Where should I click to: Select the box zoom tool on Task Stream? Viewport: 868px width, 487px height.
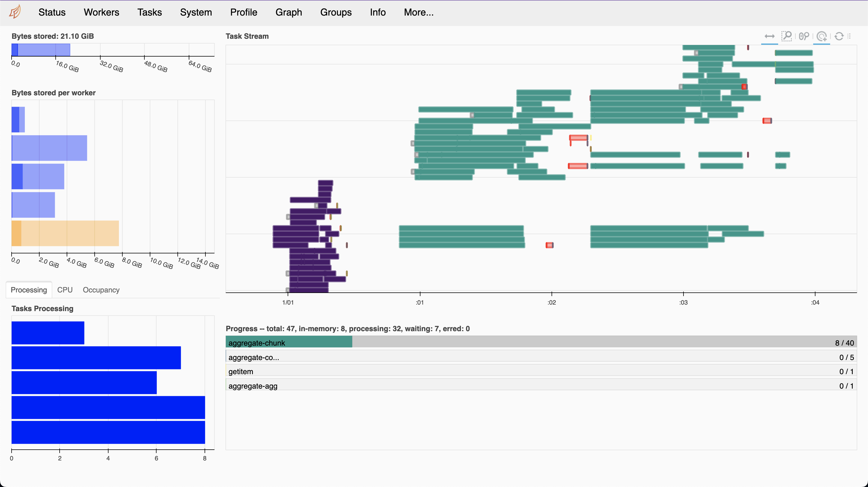click(787, 36)
